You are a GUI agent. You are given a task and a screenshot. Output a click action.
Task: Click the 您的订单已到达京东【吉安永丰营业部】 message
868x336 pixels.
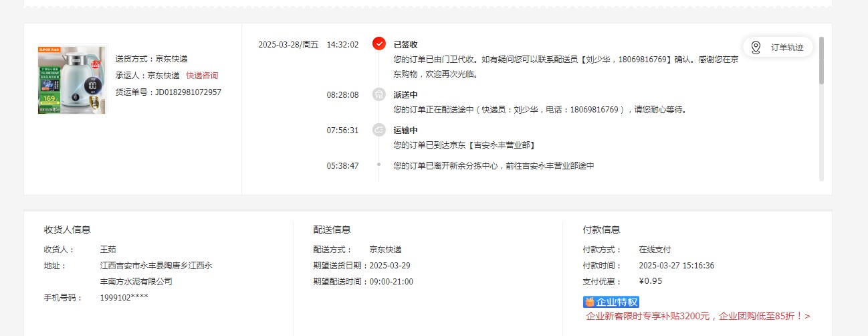point(465,145)
